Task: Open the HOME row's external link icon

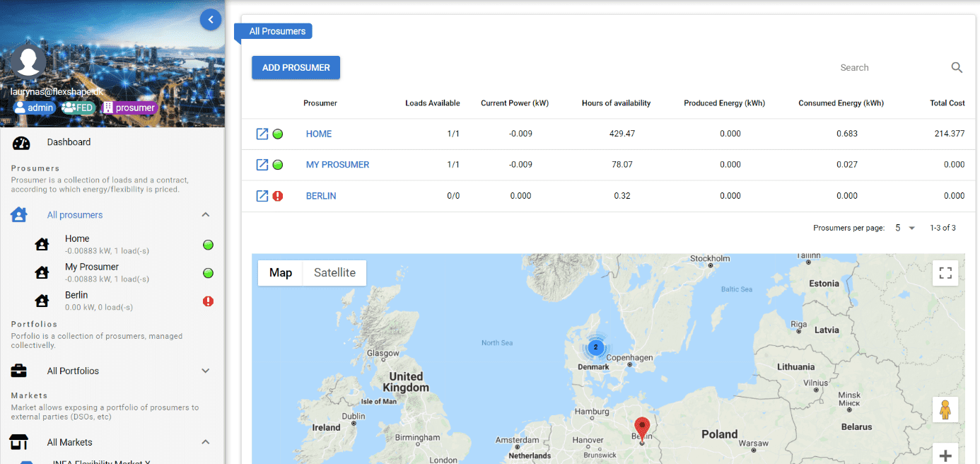Action: [262, 133]
